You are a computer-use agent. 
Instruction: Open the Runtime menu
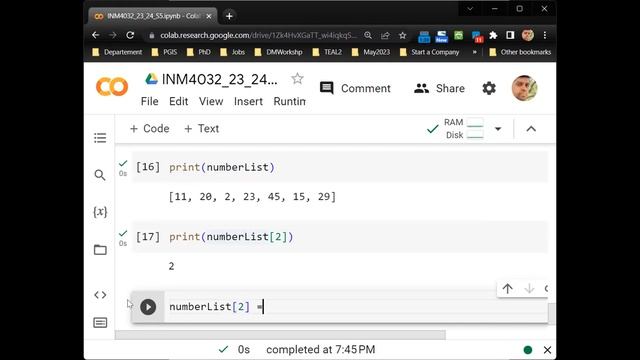[x=289, y=101]
